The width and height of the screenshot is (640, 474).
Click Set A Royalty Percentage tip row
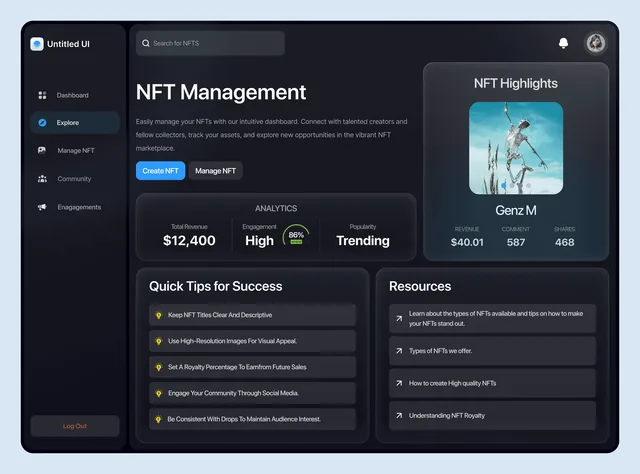pyautogui.click(x=252, y=367)
